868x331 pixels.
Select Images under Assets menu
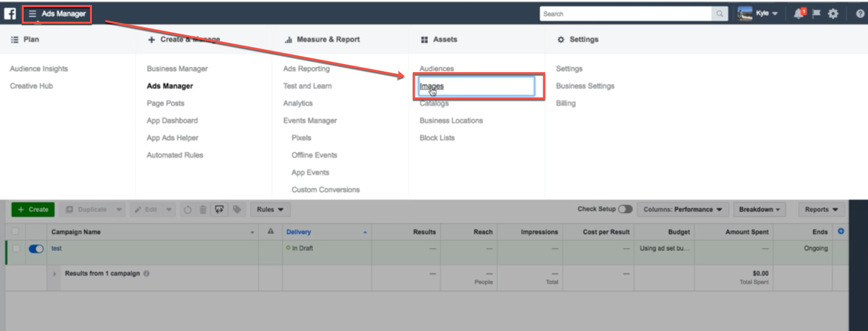point(431,86)
